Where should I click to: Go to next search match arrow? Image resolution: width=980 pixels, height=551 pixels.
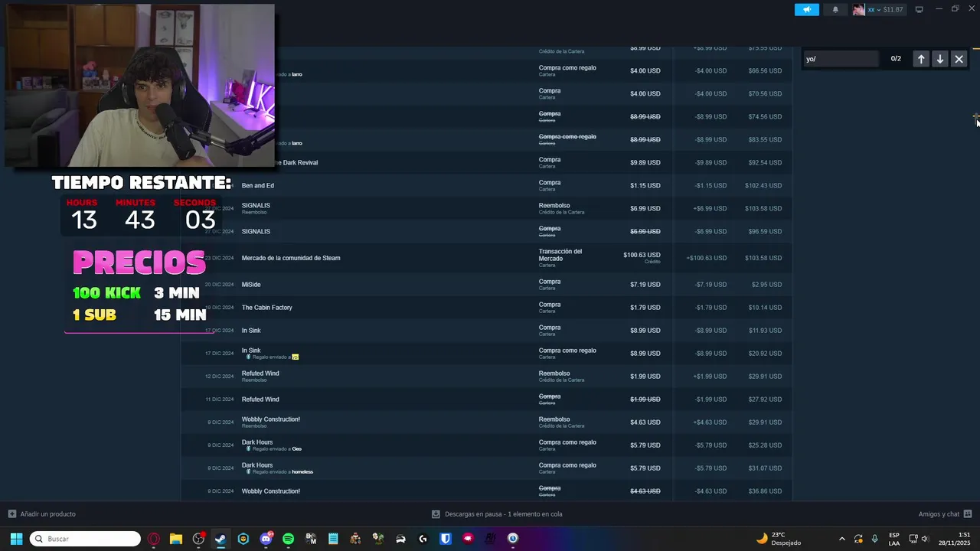click(940, 59)
